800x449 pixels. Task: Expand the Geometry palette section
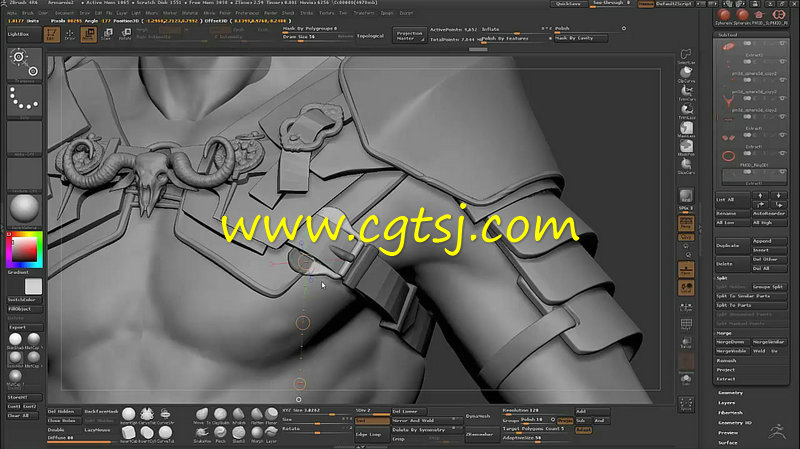point(730,393)
